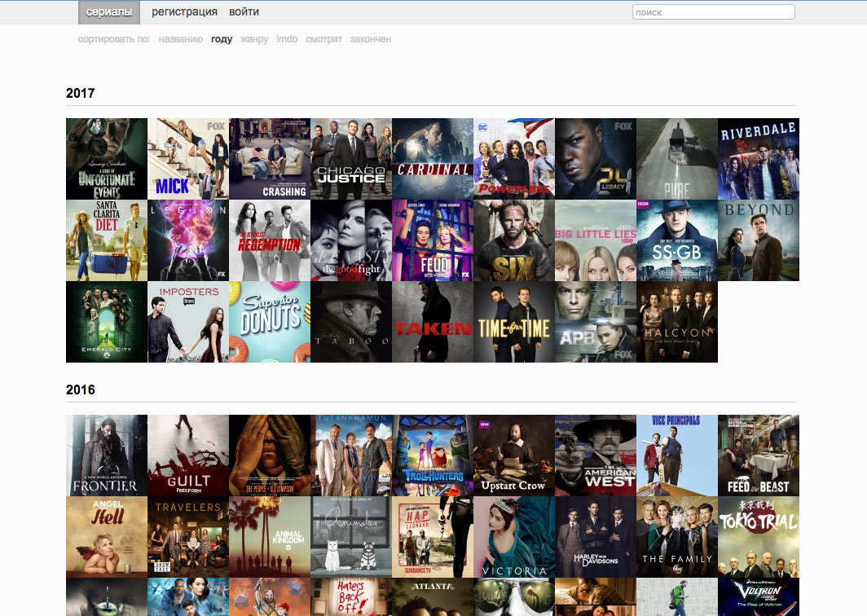Open the APB poster
Viewport: 867px width, 616px height.
pos(596,322)
